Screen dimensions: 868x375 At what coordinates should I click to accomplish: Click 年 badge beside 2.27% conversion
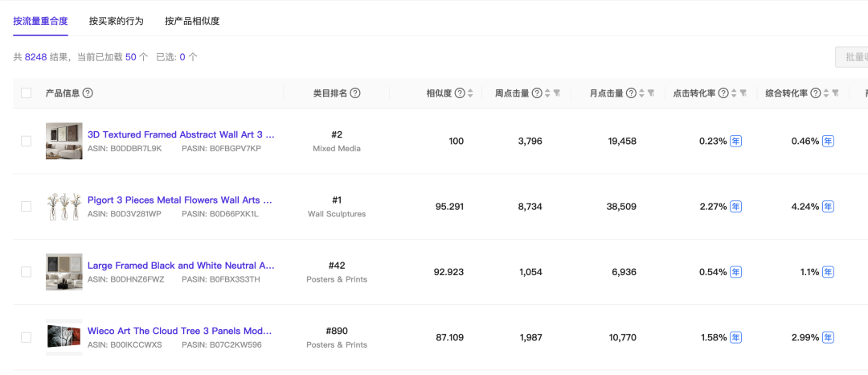coord(735,207)
